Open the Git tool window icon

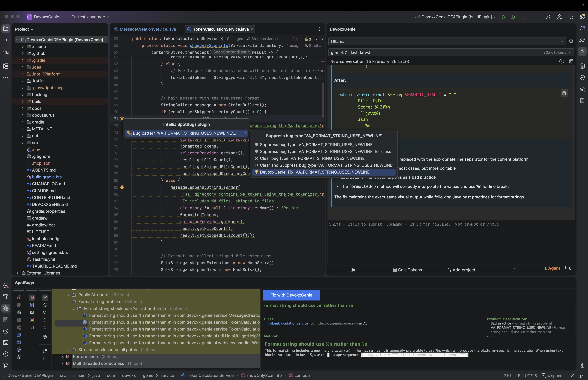6,365
